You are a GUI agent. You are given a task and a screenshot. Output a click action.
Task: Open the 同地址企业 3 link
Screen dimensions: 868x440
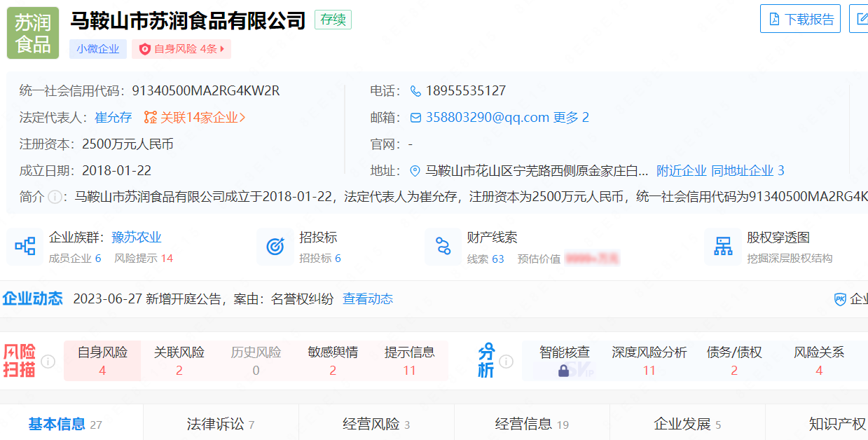click(x=748, y=171)
